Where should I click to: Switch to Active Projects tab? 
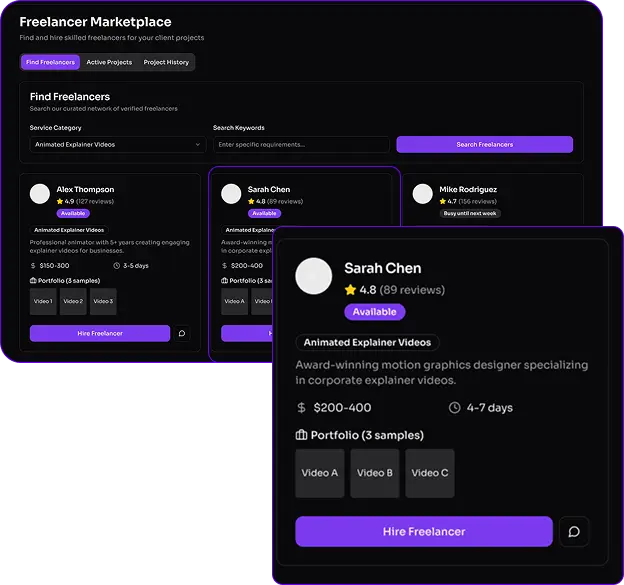[109, 62]
